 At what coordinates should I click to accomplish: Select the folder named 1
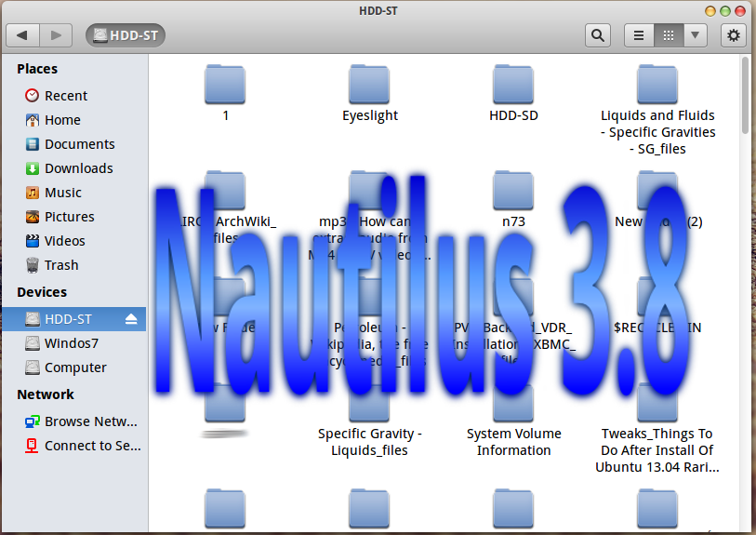225,93
